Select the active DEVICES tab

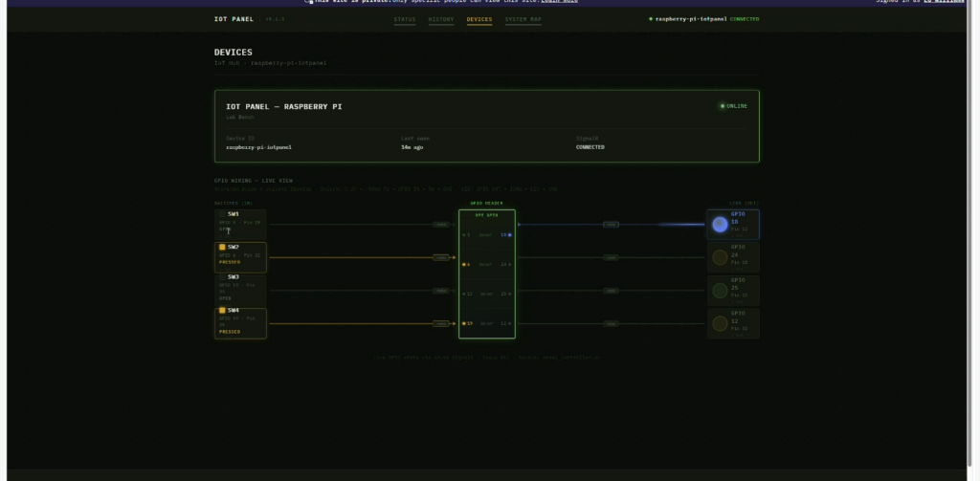479,19
